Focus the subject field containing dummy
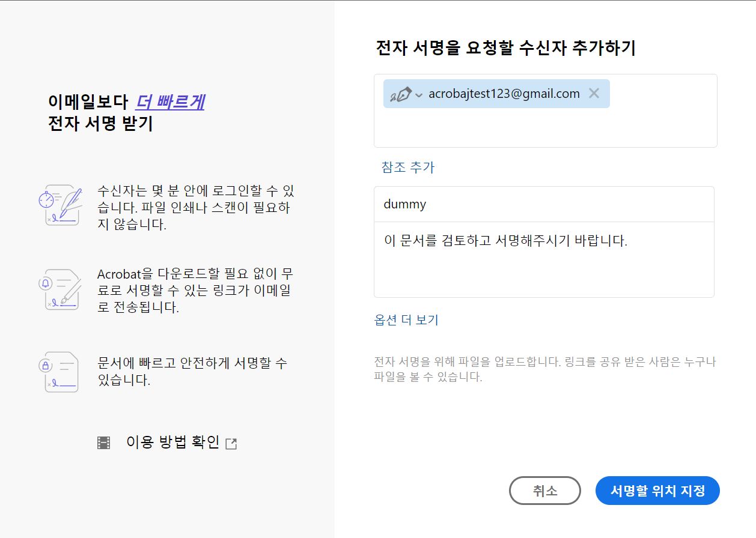756x538 pixels. [x=543, y=204]
